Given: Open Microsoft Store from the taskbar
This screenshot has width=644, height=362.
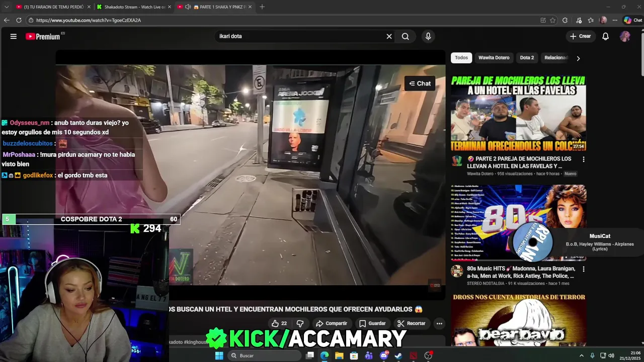Looking at the screenshot, I should pyautogui.click(x=354, y=355).
